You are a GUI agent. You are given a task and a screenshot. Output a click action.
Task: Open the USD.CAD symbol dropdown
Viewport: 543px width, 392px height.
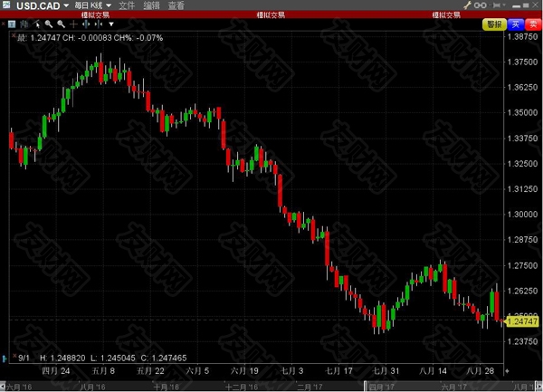(x=37, y=5)
